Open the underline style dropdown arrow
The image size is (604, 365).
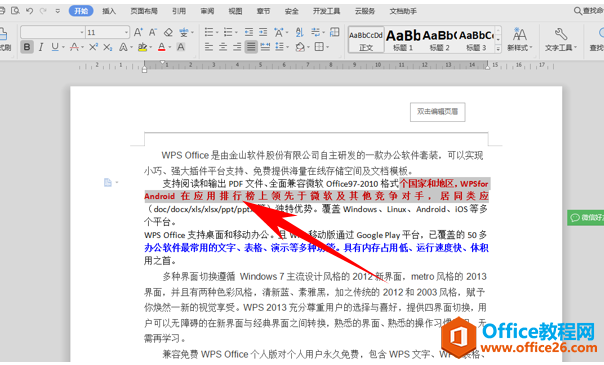pyautogui.click(x=63, y=47)
